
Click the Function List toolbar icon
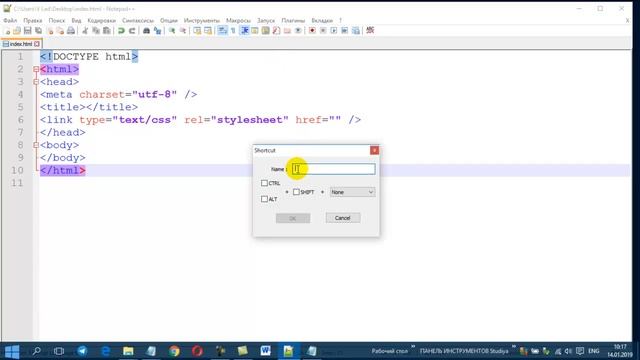click(x=276, y=31)
